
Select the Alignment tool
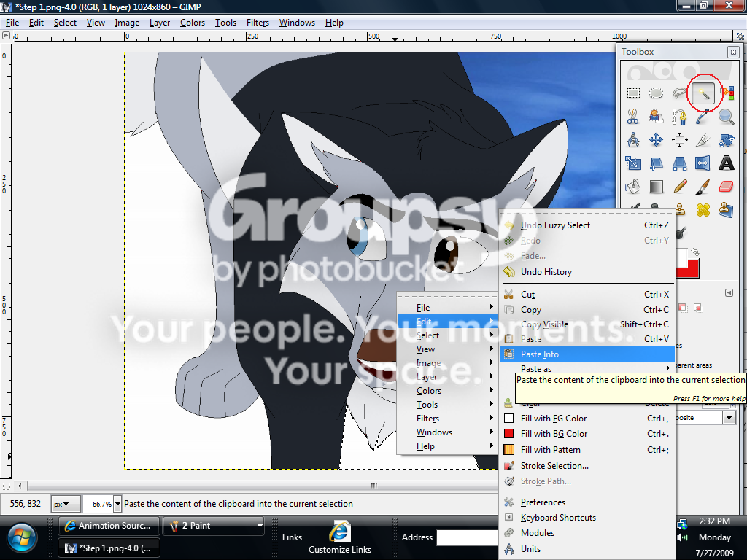(679, 139)
